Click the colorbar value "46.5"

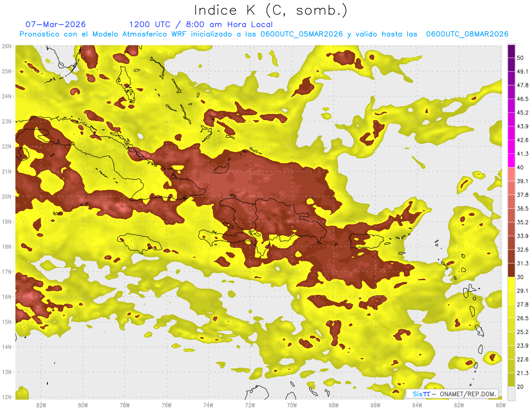[523, 99]
